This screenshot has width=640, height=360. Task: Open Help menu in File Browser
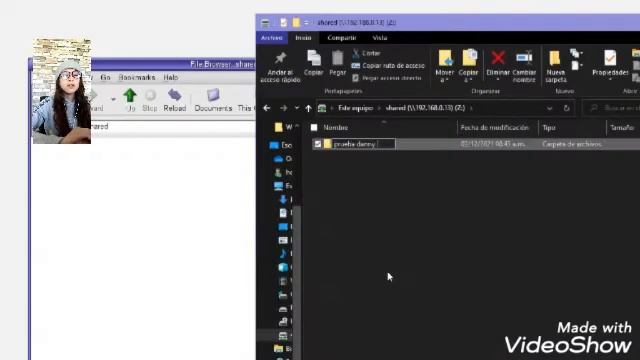tap(171, 77)
